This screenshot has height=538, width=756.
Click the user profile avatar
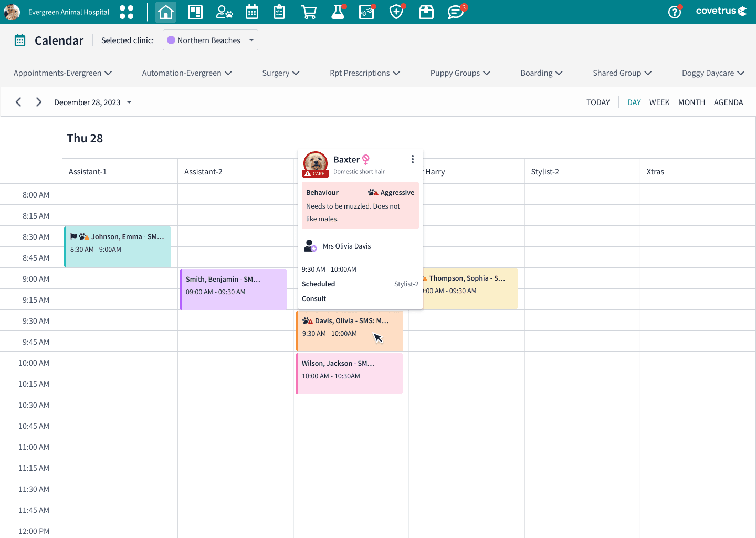[12, 12]
